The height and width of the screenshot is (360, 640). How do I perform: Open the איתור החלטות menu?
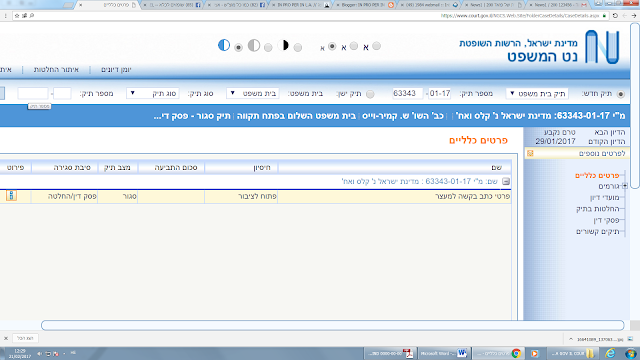(x=56, y=70)
